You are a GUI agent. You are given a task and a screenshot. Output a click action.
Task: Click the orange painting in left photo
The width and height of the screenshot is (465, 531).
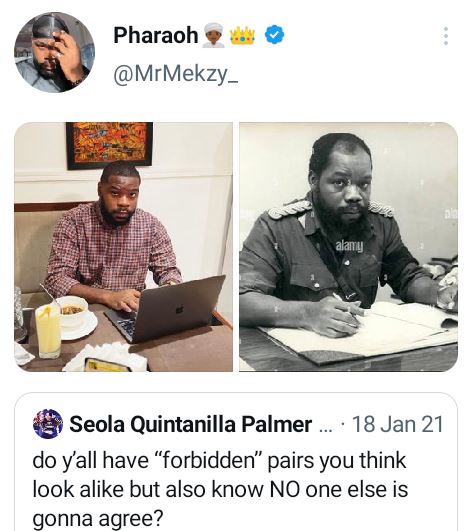point(109,145)
